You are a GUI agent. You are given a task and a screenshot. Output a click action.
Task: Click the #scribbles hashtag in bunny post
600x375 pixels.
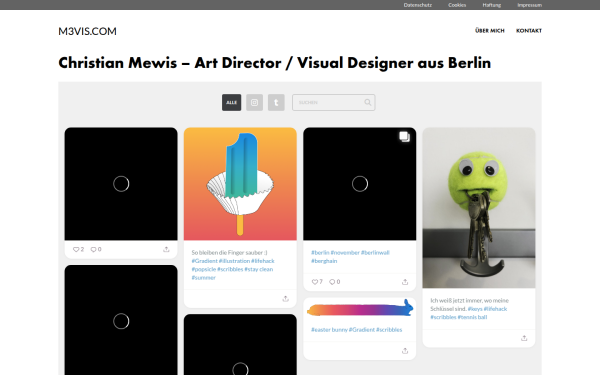[x=389, y=330]
